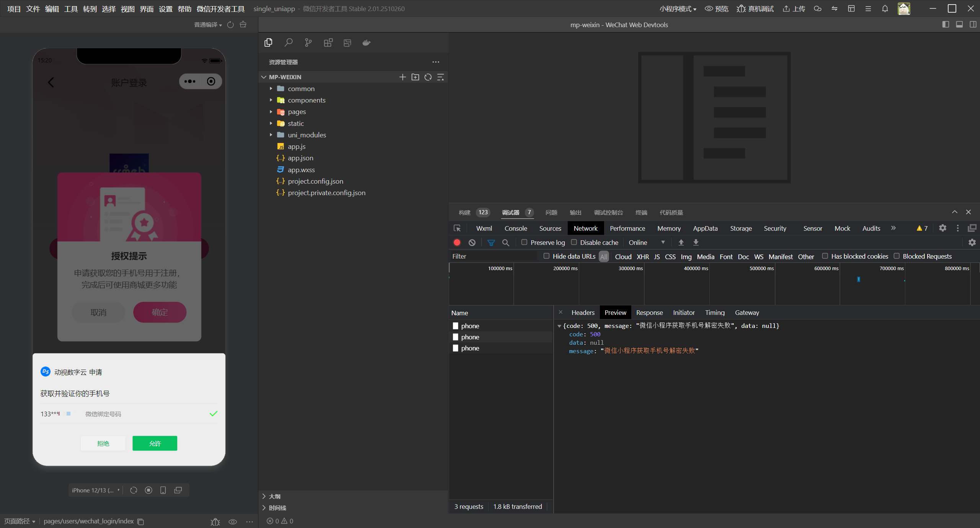The image size is (980, 528).
Task: Select the element inspector pointer icon
Action: point(457,228)
